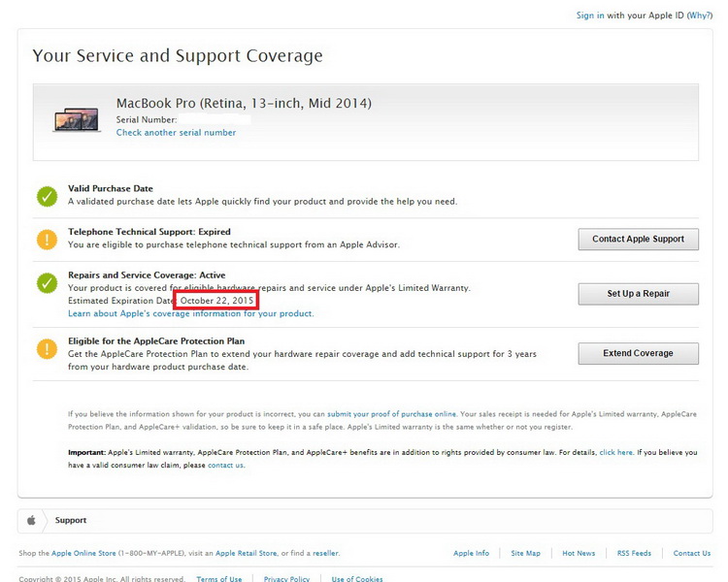Click green checkmark beside Valid Purchase Date
The width and height of the screenshot is (728, 582).
point(47,196)
